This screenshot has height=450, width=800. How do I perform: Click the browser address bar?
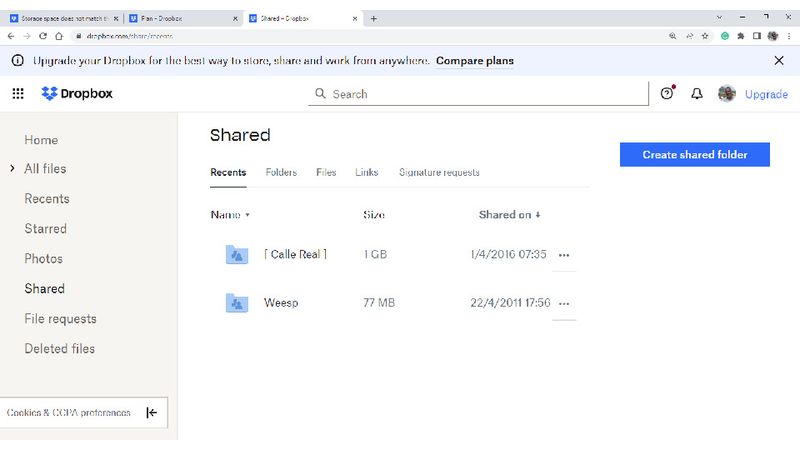[367, 36]
